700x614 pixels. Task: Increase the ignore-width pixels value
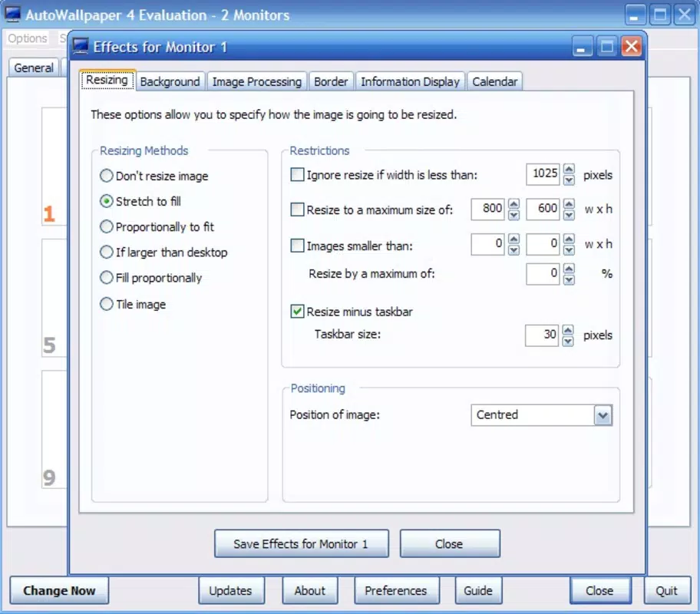pyautogui.click(x=569, y=169)
